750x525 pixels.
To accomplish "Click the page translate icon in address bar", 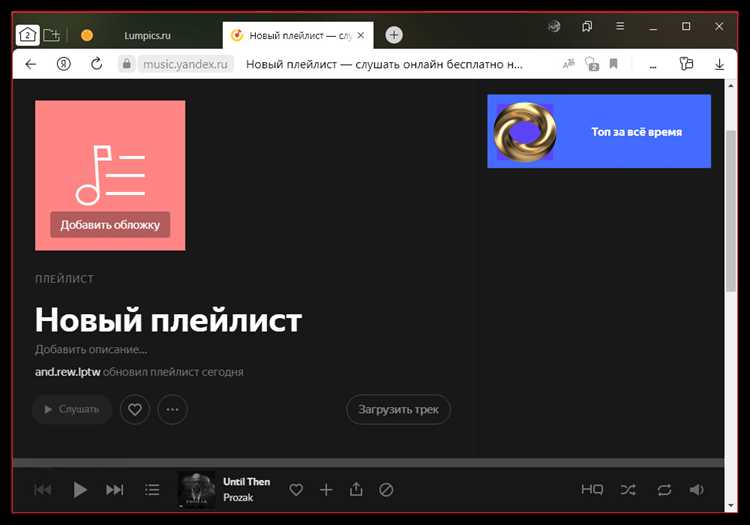I will (568, 64).
